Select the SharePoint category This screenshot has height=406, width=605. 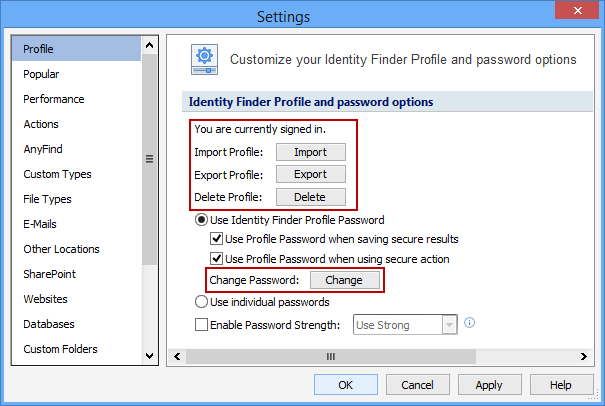50,274
